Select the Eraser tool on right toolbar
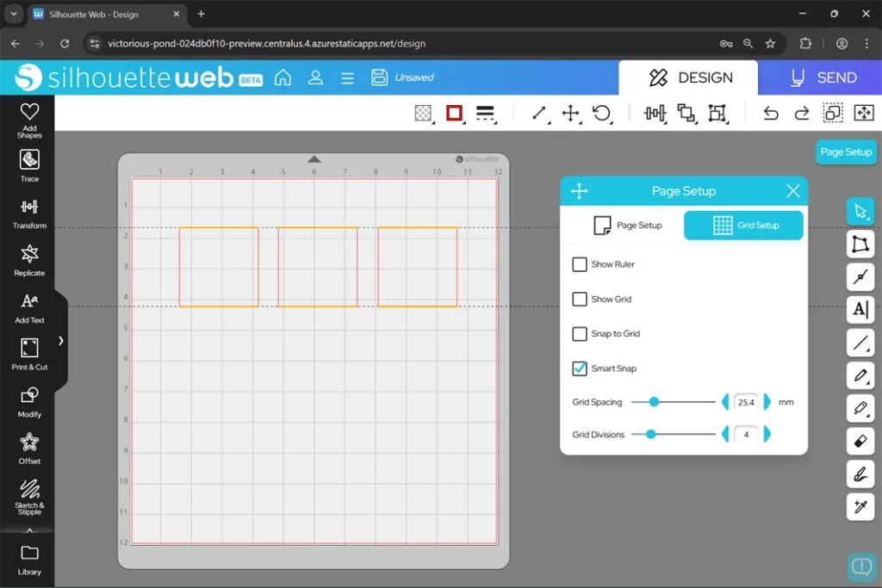The width and height of the screenshot is (882, 588). [860, 441]
